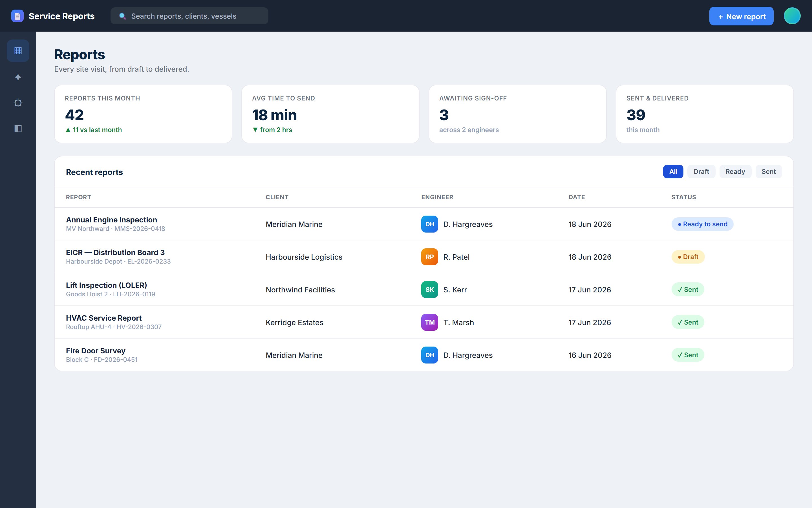Click the Avg Time to Send card

point(330,114)
